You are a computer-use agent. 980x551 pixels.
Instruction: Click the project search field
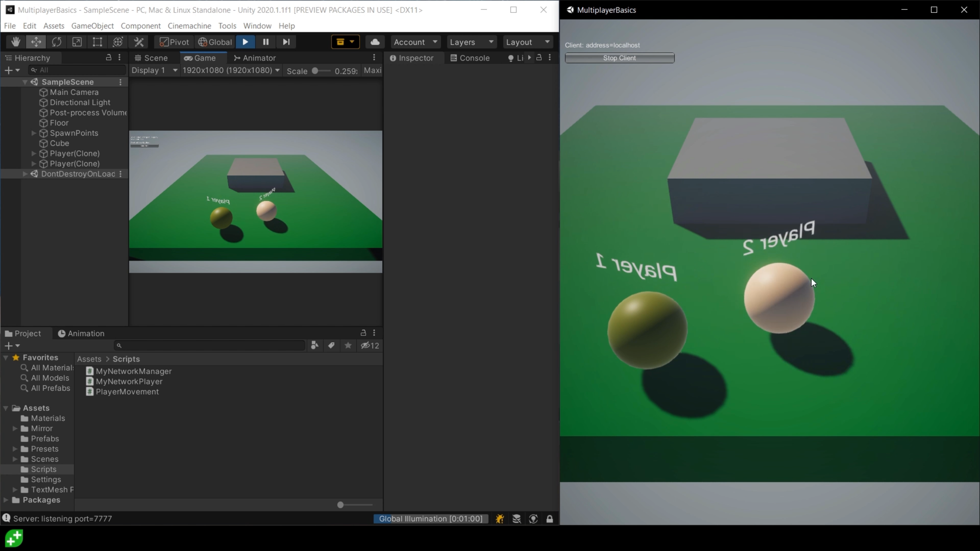click(210, 346)
